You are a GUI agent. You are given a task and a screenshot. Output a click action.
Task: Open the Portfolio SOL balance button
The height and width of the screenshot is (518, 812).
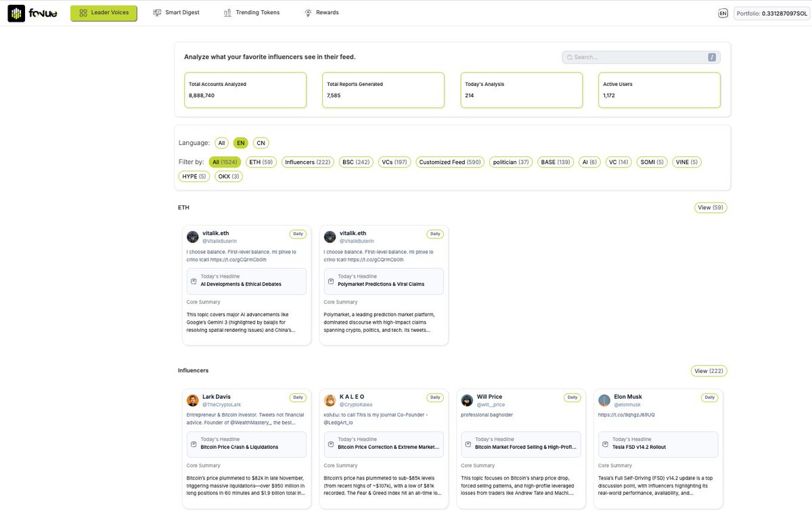771,13
